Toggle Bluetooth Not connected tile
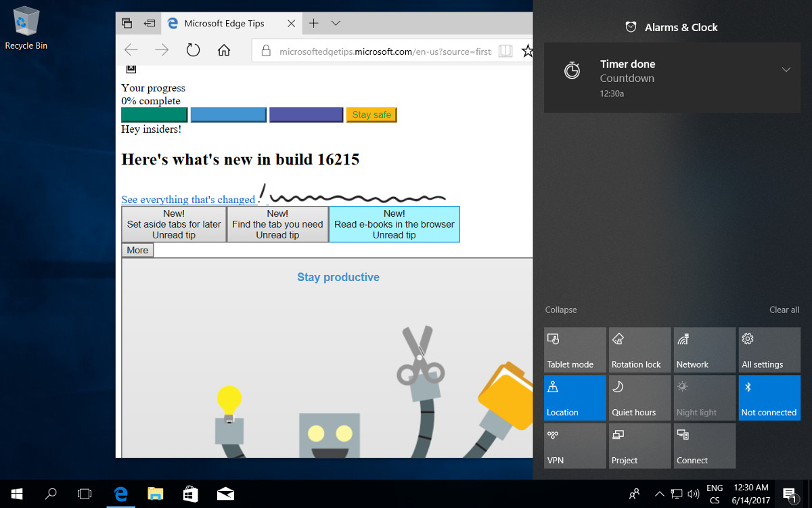This screenshot has height=508, width=812. coord(769,398)
